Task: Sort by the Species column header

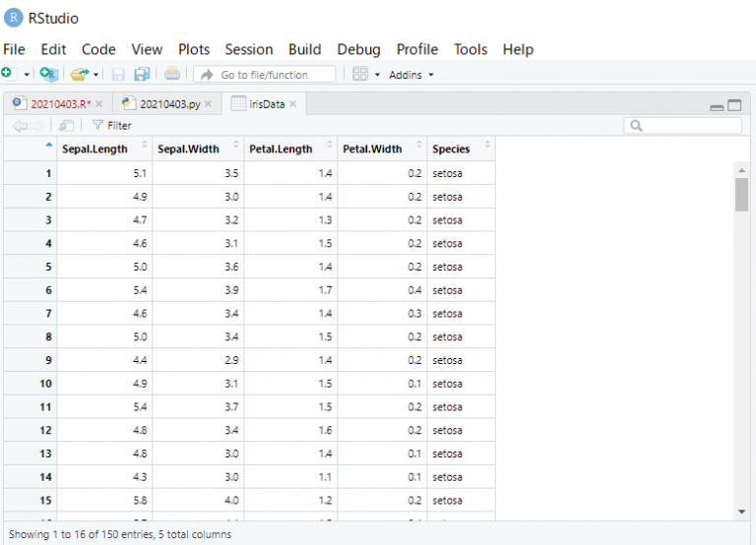Action: coord(451,149)
